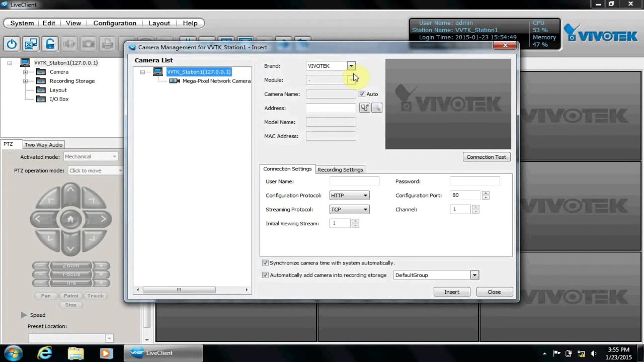The image size is (644, 362).
Task: Click the Windows Start button
Action: 13,353
